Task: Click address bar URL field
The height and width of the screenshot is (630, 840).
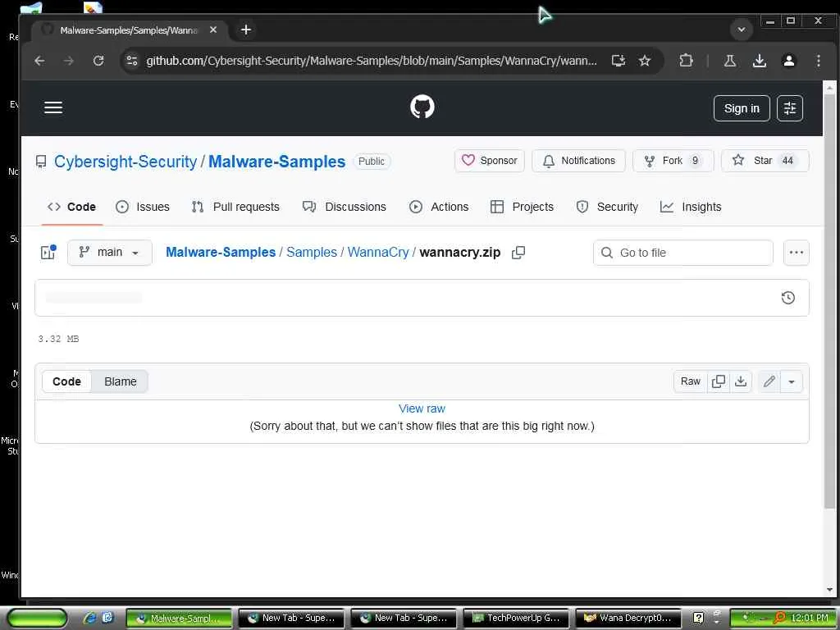Action: (371, 61)
